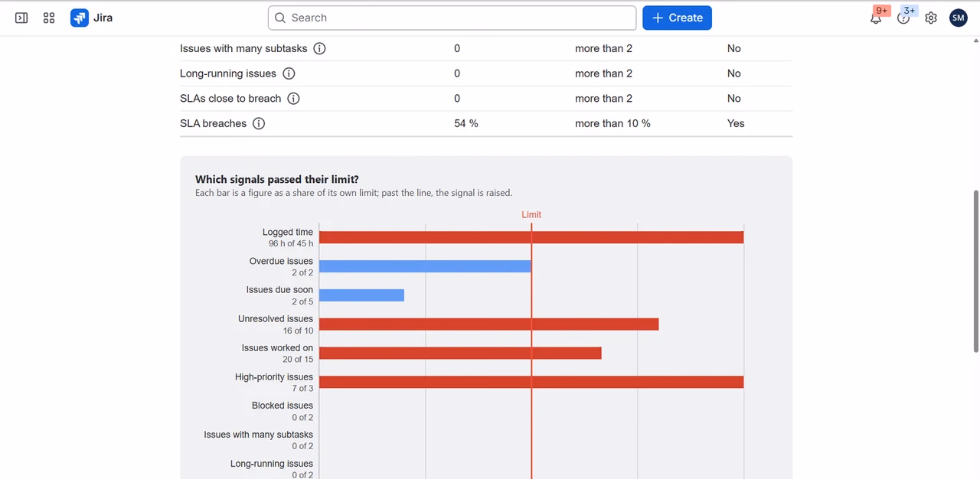Open the notifications bell

click(876, 18)
